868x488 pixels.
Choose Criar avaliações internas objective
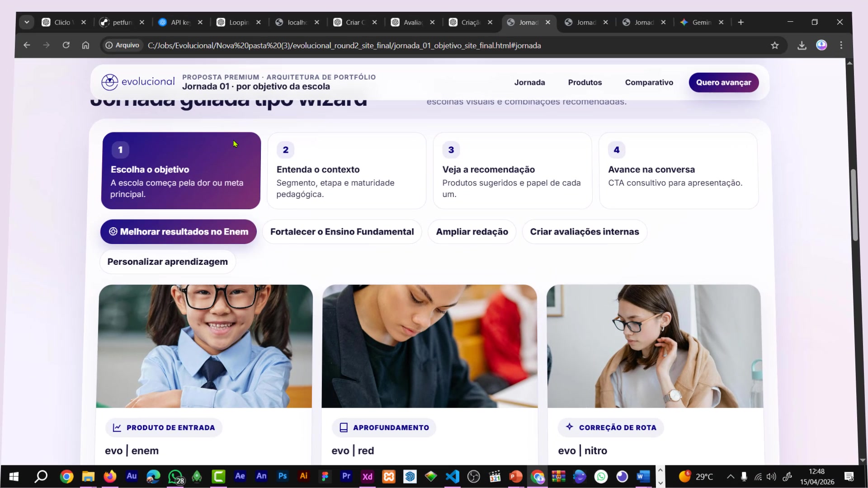pyautogui.click(x=585, y=232)
